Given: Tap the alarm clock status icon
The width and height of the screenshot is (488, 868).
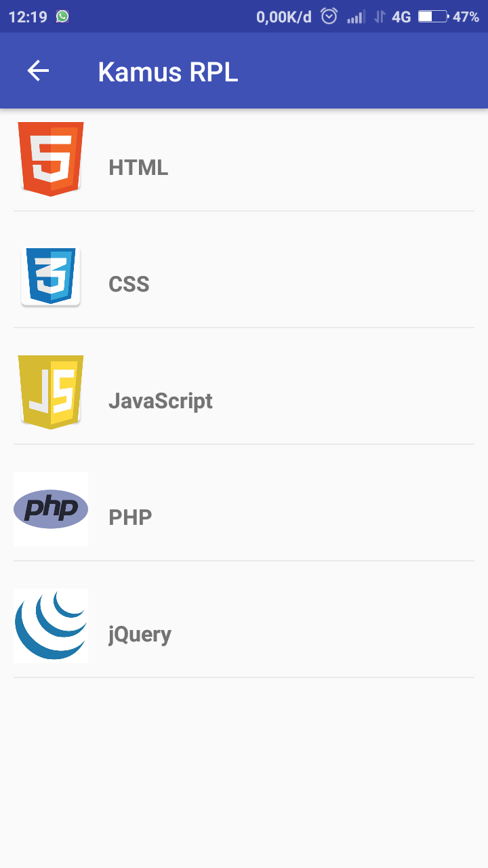Looking at the screenshot, I should click(x=329, y=17).
